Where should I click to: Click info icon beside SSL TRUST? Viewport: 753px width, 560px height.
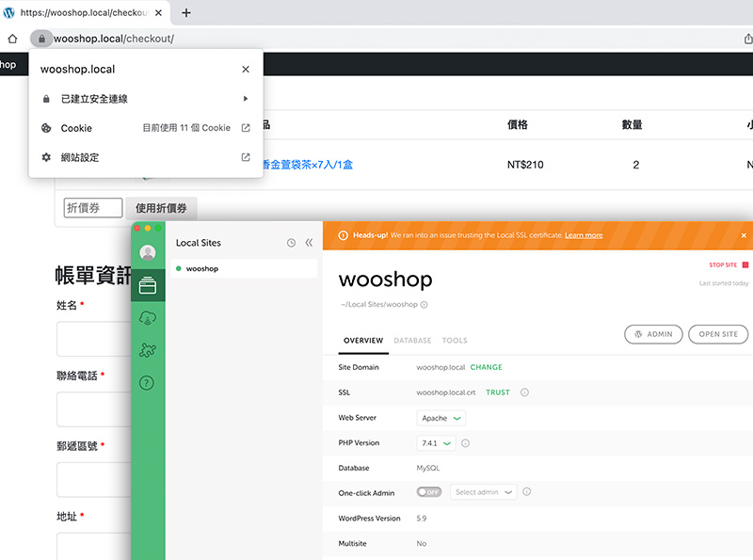click(x=524, y=392)
